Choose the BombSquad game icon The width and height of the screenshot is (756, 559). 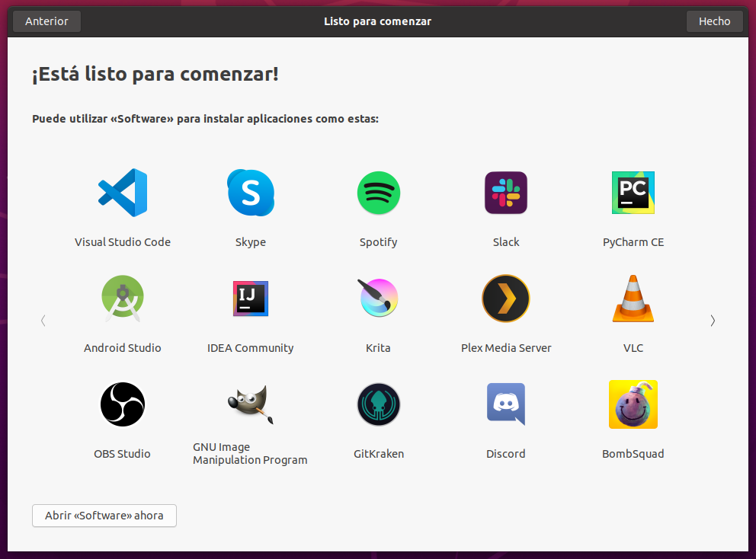[x=633, y=404]
